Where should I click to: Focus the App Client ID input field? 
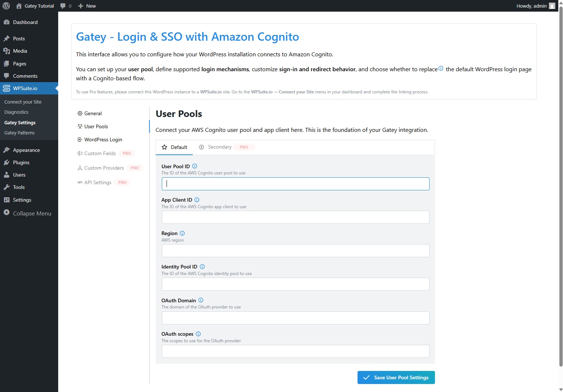point(295,217)
